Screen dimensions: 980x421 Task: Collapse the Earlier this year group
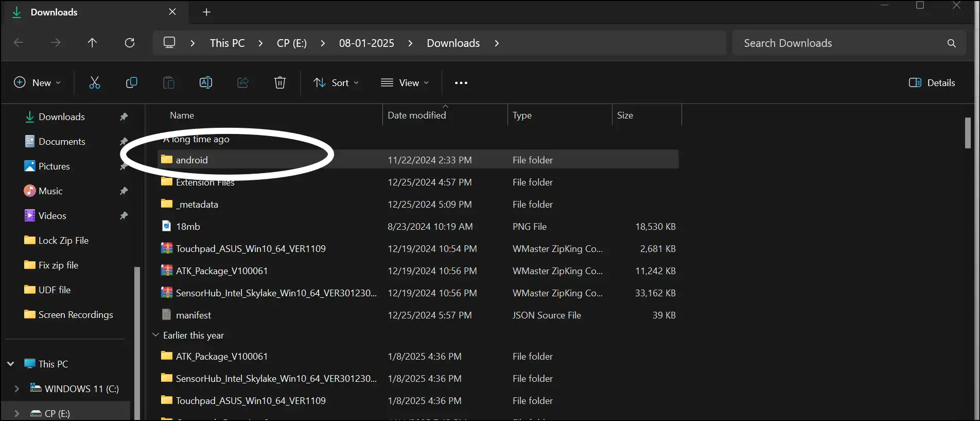(x=155, y=335)
